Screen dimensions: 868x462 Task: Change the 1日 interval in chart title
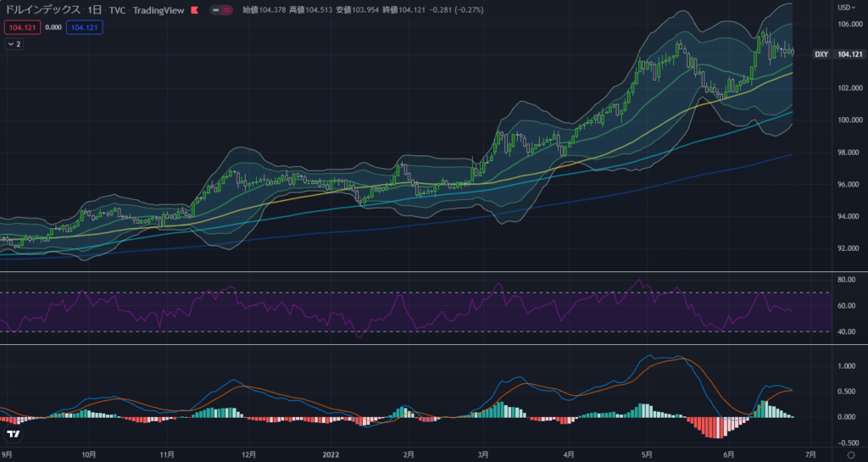[92, 11]
